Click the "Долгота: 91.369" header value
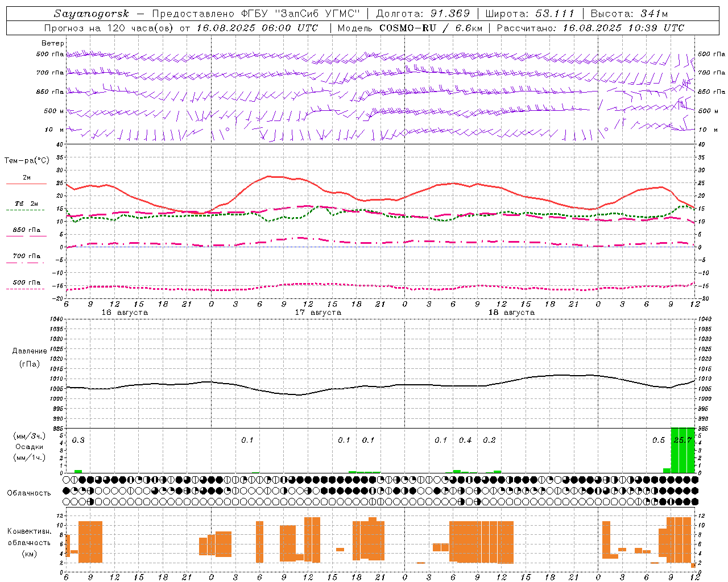Viewport: 728px width, 582px height. pyautogui.click(x=423, y=14)
